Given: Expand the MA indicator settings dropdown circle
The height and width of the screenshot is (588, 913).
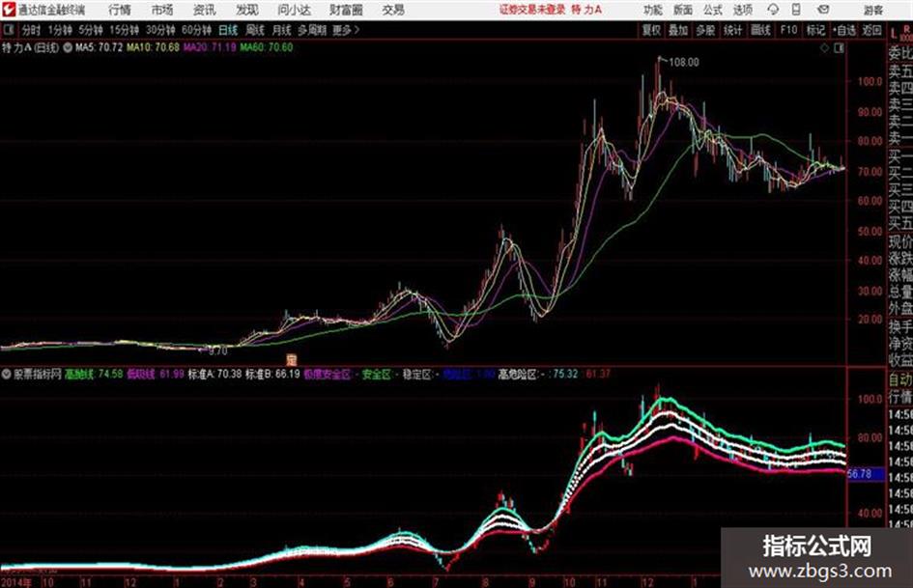Looking at the screenshot, I should pos(68,47).
